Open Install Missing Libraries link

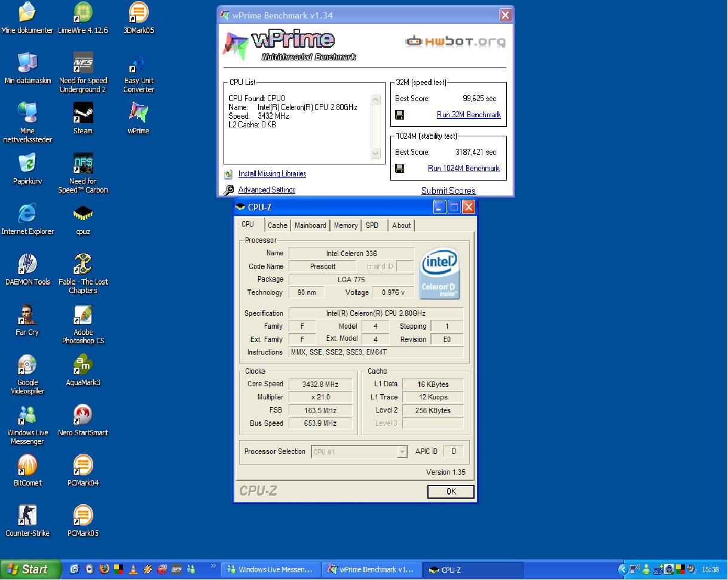pos(272,174)
